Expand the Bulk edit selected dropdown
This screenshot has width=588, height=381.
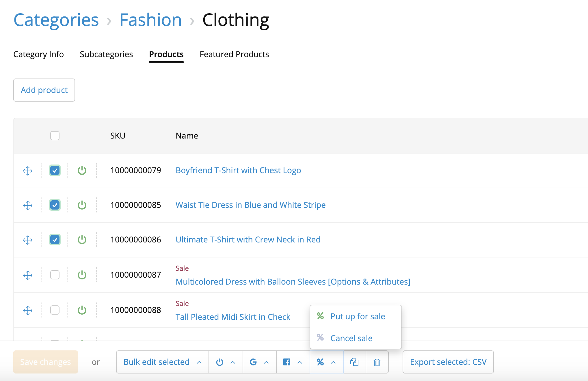click(x=162, y=362)
